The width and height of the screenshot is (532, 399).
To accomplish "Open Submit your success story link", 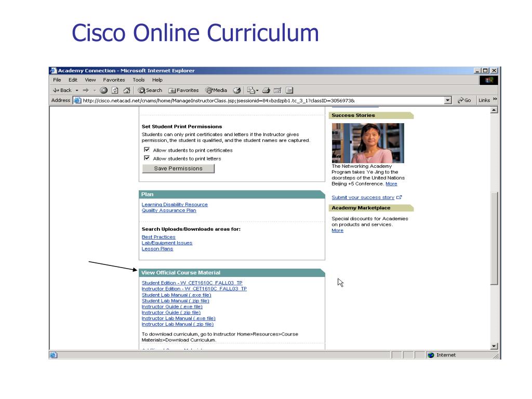I will [363, 197].
